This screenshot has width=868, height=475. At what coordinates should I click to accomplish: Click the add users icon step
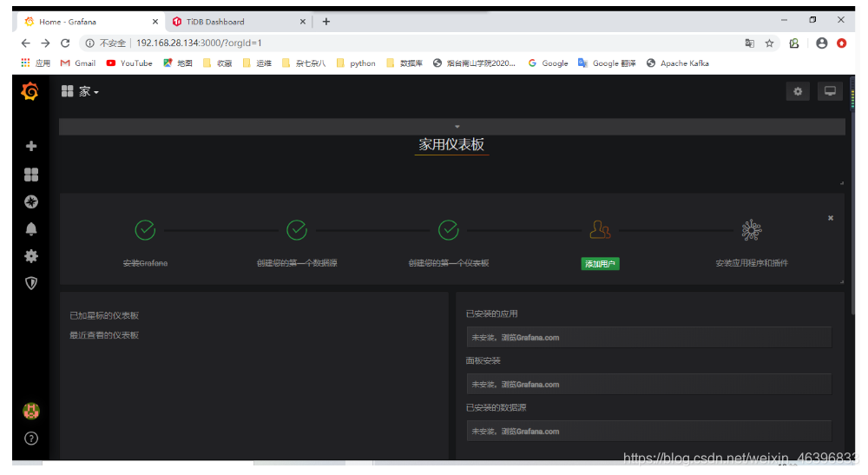point(600,230)
